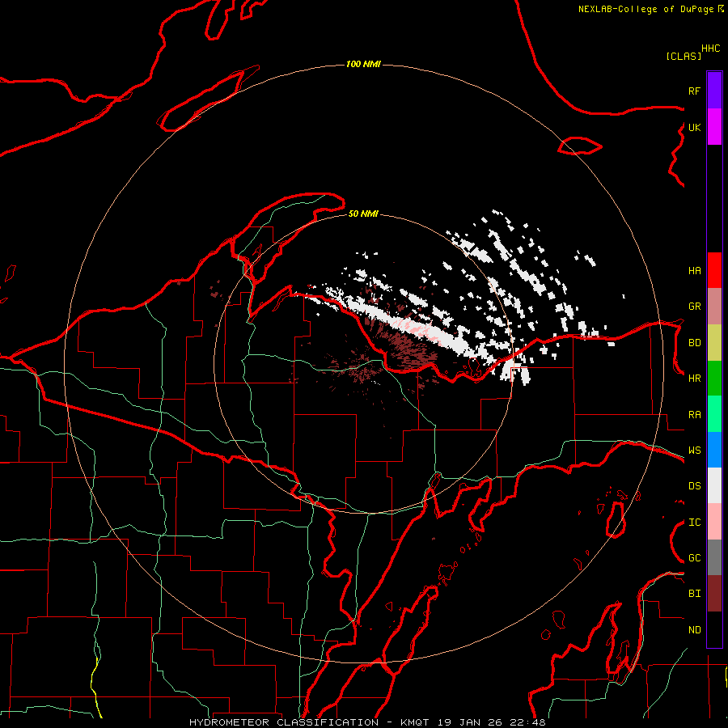728x728 pixels.
Task: Click the BI legend label
Action: click(694, 594)
